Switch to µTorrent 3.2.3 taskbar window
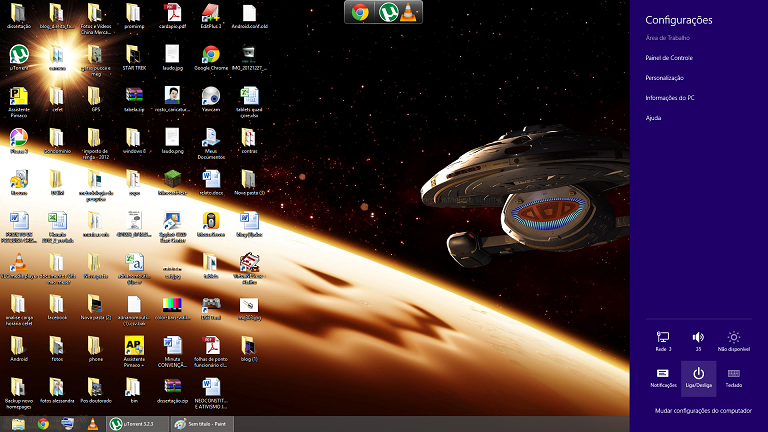The width and height of the screenshot is (768, 432). click(137, 424)
